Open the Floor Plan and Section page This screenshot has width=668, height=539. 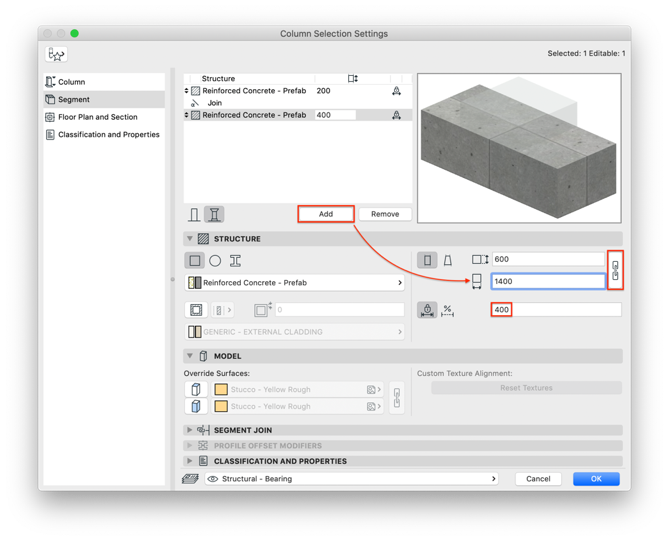[x=97, y=117]
